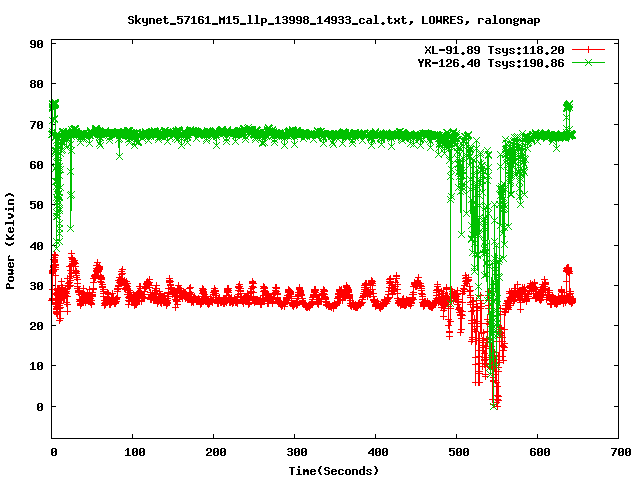
Task: Click y-axis tick label 40
Action: click(x=36, y=246)
